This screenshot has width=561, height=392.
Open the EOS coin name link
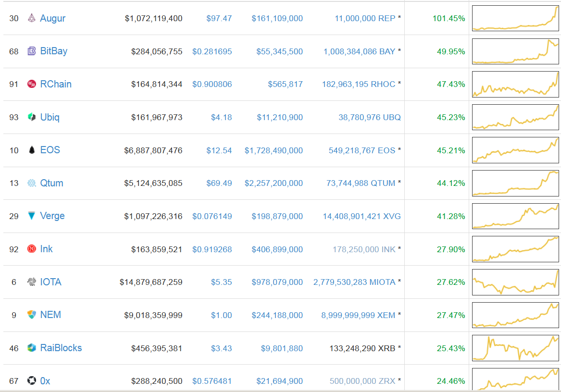[x=50, y=150]
